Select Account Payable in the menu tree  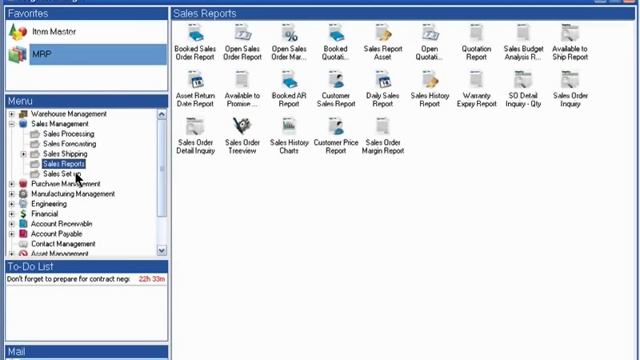[56, 234]
